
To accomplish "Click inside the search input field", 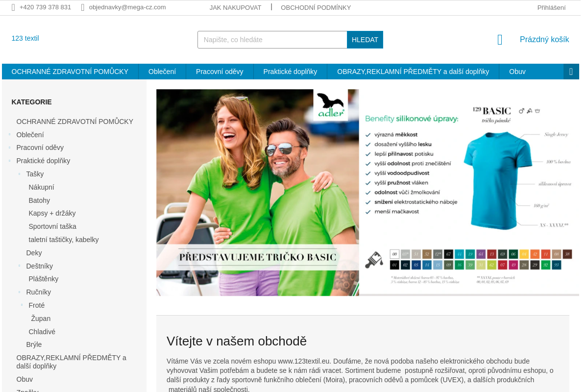I will point(269,40).
